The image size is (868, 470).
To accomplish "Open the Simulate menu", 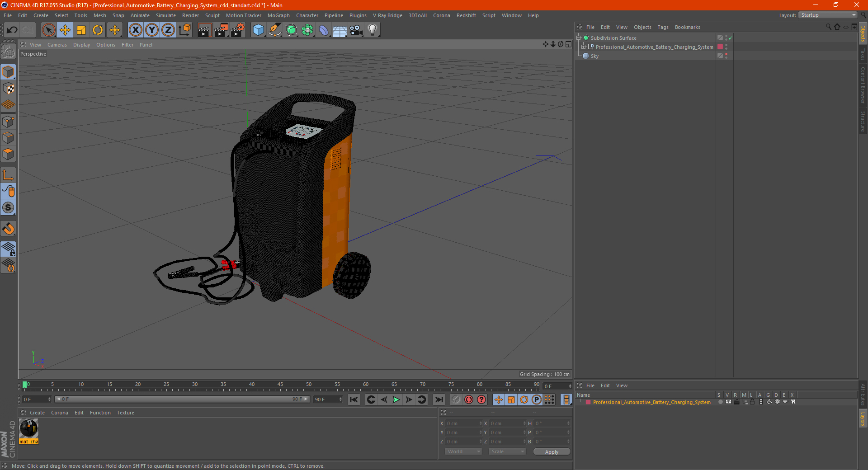I will [x=166, y=15].
